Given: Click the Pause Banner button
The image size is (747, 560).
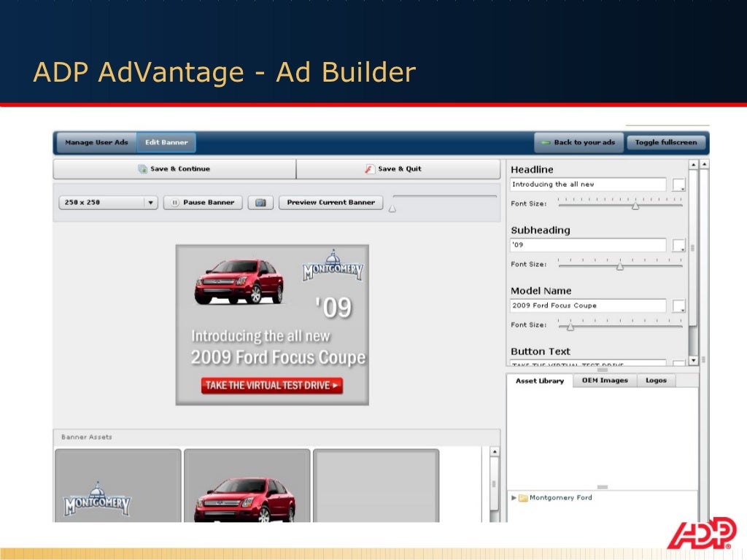Looking at the screenshot, I should pyautogui.click(x=203, y=203).
